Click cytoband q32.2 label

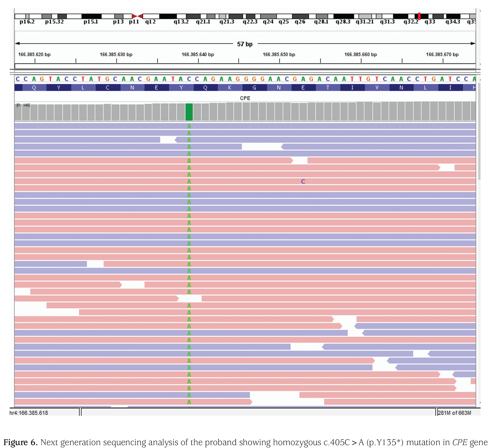pos(411,22)
